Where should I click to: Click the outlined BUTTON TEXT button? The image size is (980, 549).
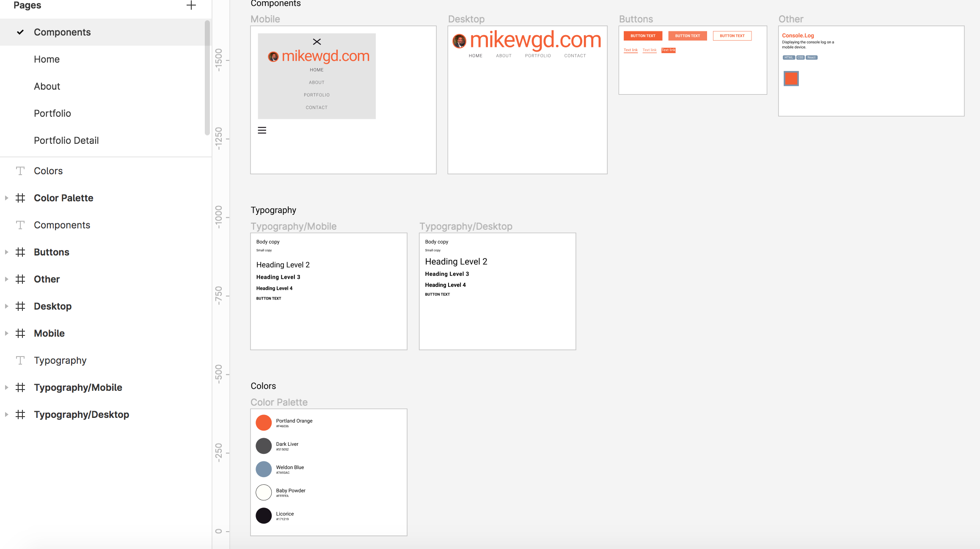732,36
